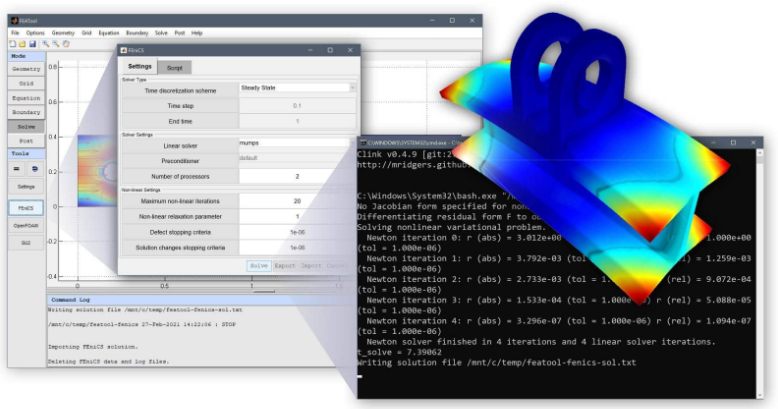This screenshot has width=778, height=409.
Task: Click Solve button in FEniCS dialog
Action: point(259,266)
